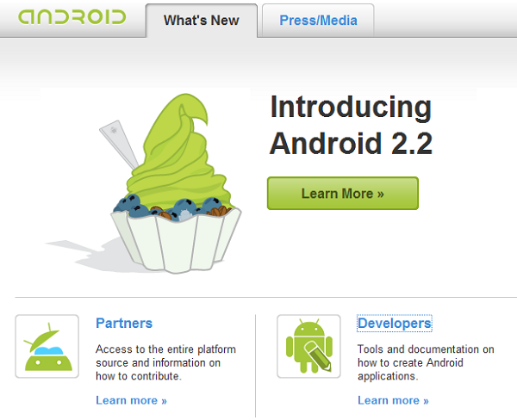Screen dimensions: 517x420
Task: Click the Partners description paragraph
Action: click(165, 362)
